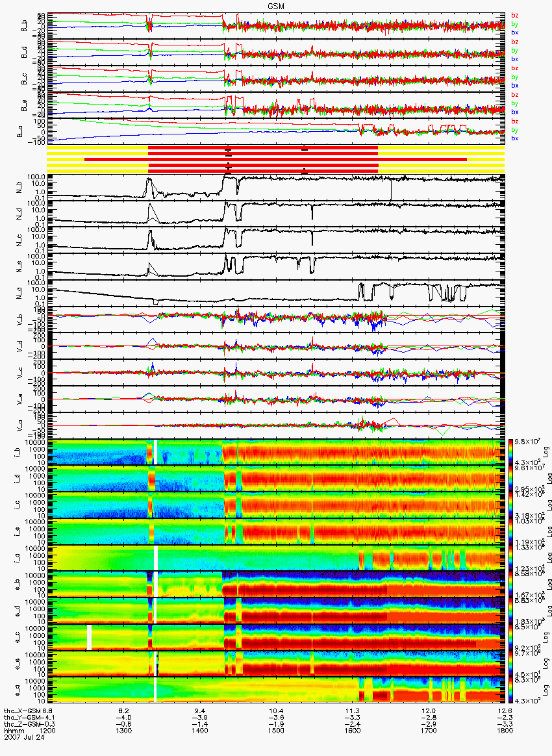Click the i_b ion spectrogram label

(x=18, y=452)
